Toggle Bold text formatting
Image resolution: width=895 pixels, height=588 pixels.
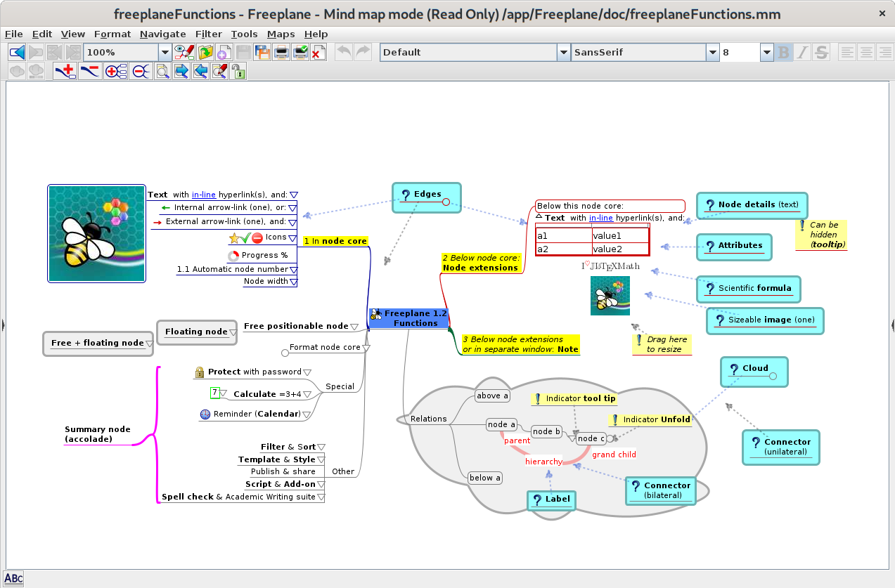[x=783, y=52]
